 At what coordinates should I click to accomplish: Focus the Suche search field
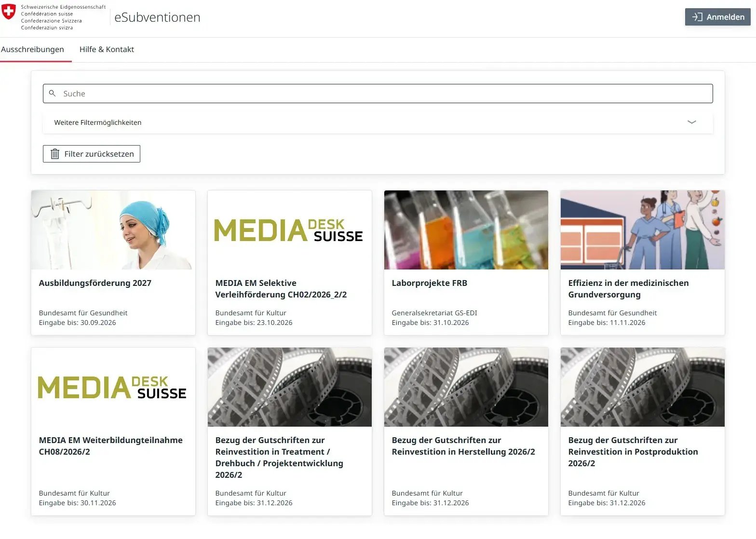click(378, 94)
